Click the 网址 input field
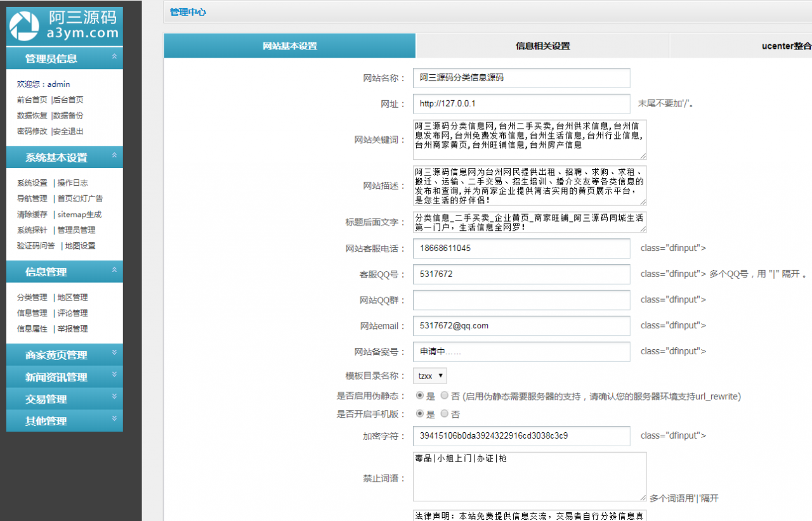This screenshot has height=521, width=812. pos(521,103)
